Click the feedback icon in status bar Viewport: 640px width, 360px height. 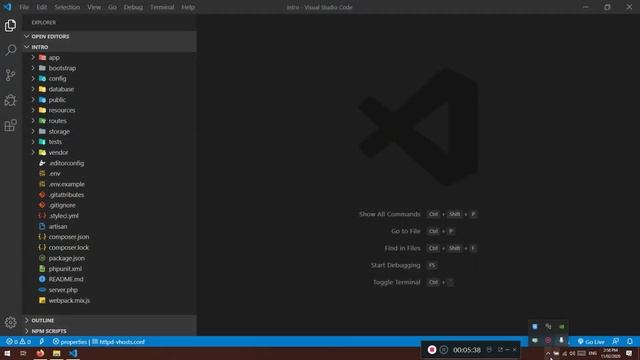coord(616,342)
